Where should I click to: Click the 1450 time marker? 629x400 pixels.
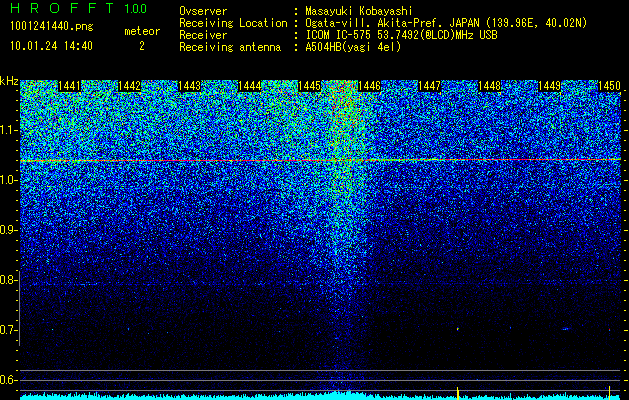point(609,86)
